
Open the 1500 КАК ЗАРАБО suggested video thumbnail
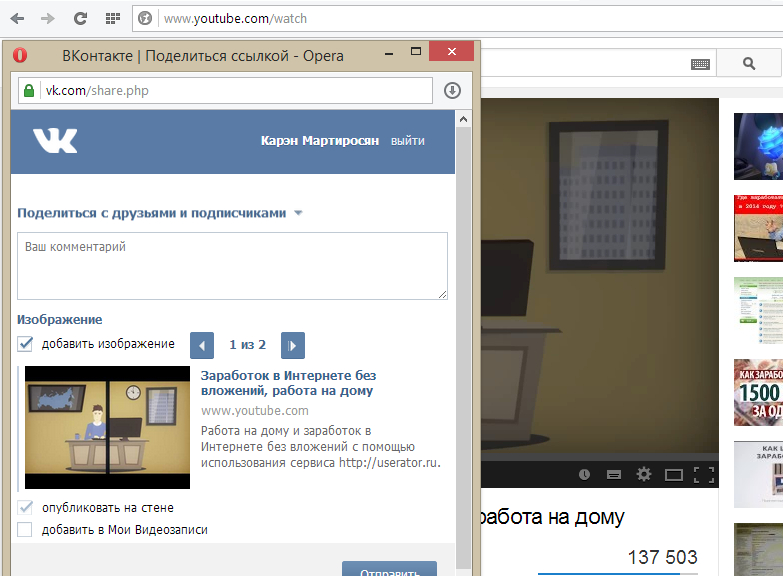pos(759,392)
